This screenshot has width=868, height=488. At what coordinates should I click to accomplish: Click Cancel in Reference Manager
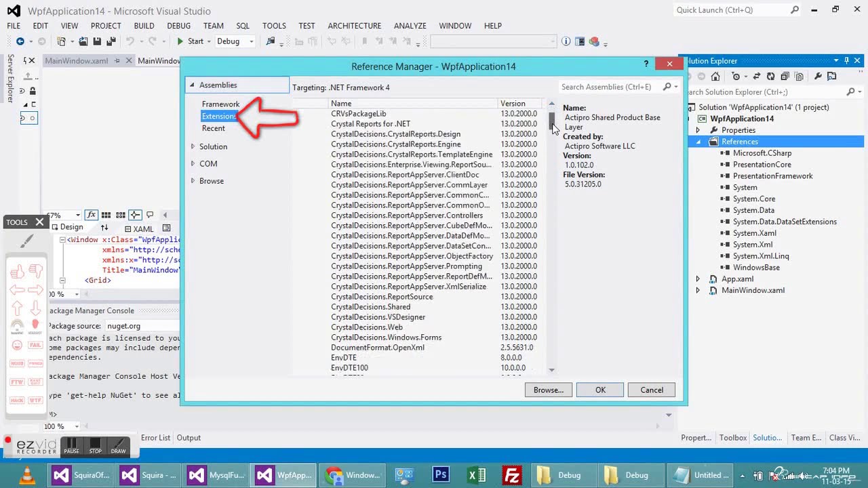[x=652, y=390]
